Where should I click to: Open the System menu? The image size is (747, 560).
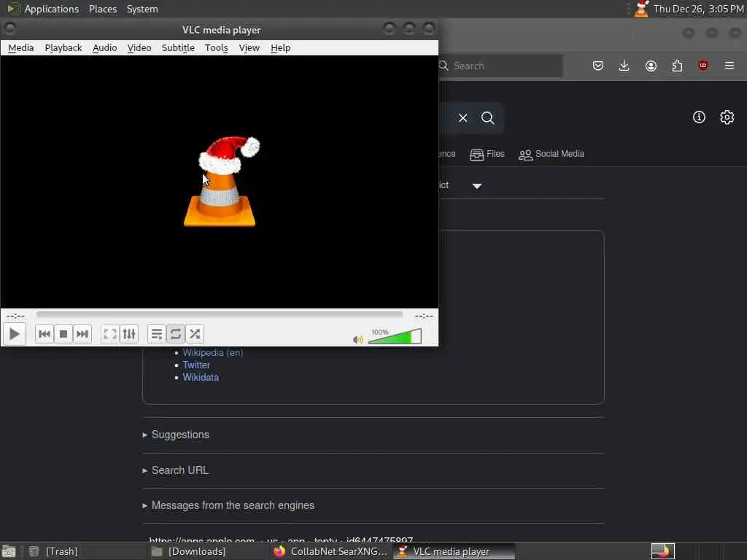(142, 9)
